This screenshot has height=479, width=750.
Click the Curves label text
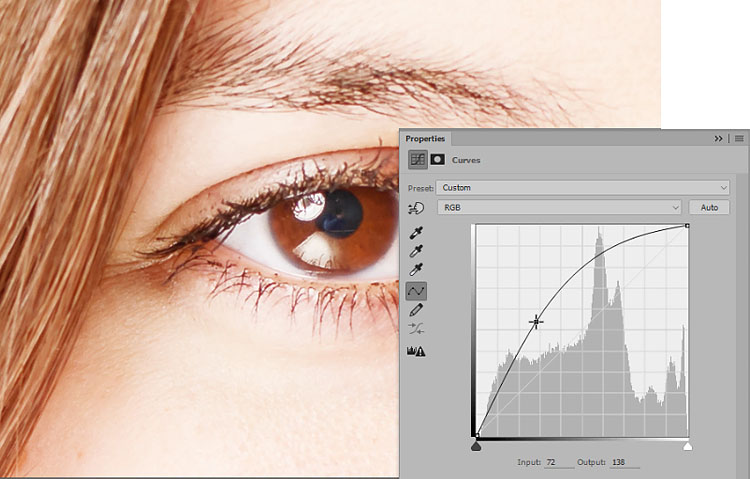[466, 160]
